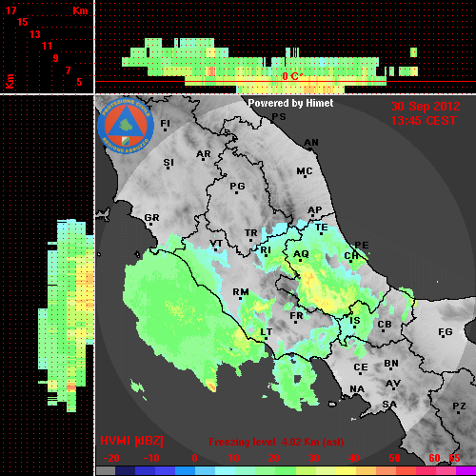Click the CH city label on map

pos(351,255)
